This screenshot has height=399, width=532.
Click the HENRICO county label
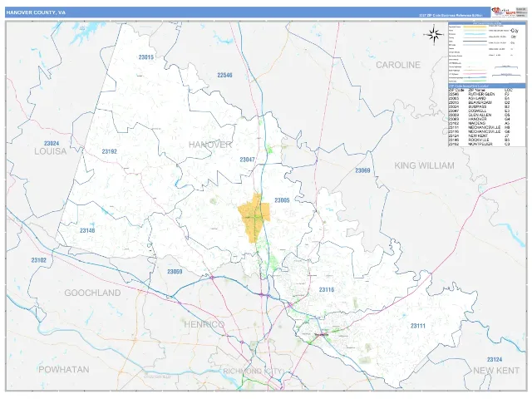click(204, 325)
